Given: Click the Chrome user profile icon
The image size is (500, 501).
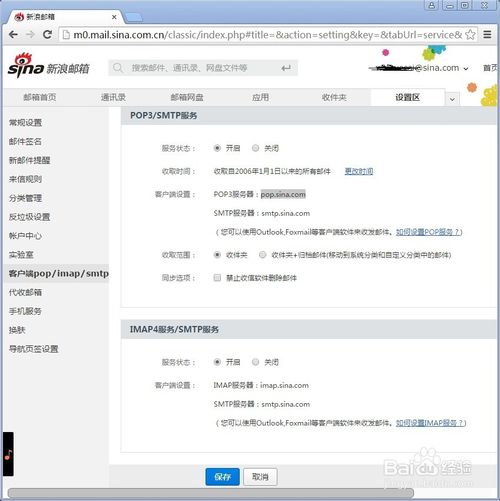Looking at the screenshot, I should pyautogui.click(x=431, y=5).
